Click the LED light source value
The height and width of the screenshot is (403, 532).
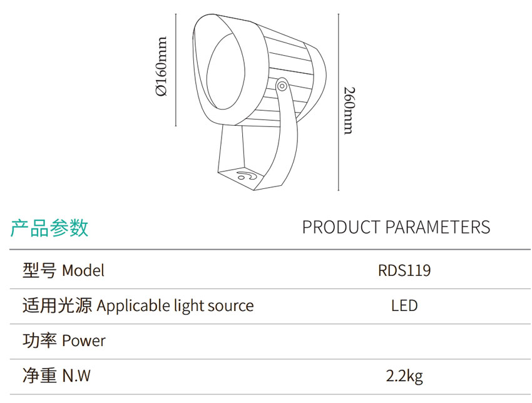(404, 306)
